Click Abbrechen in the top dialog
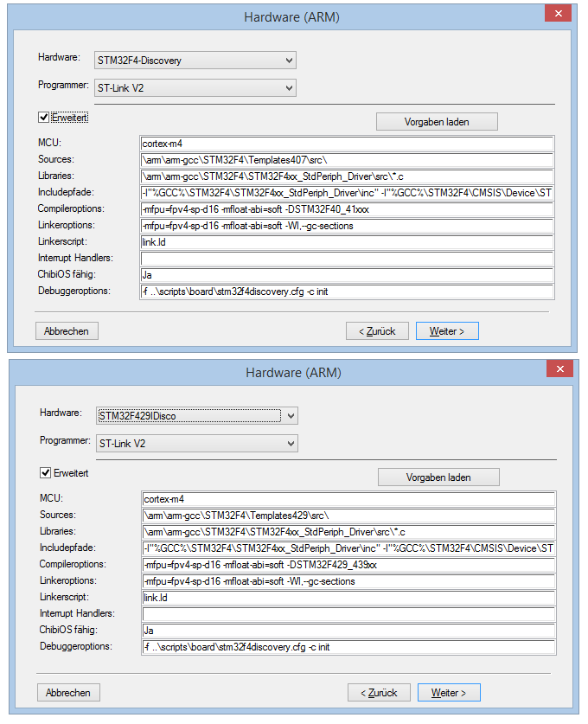The width and height of the screenshot is (588, 724). (67, 331)
